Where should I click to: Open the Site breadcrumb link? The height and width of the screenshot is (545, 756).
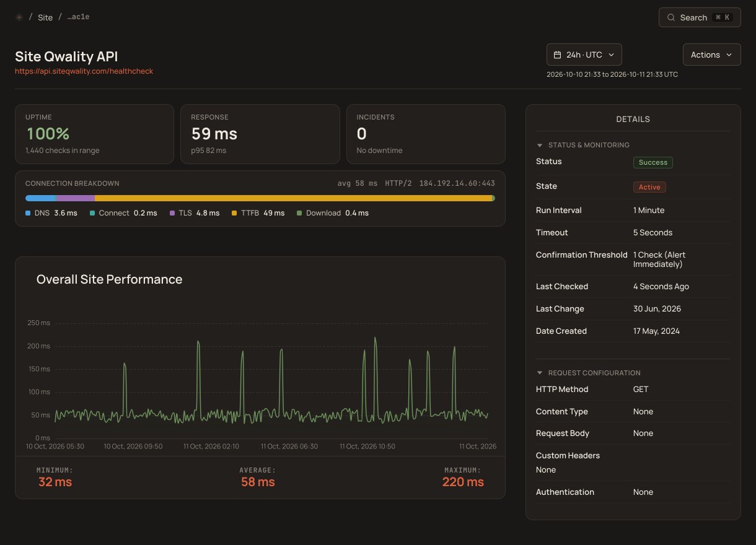45,17
